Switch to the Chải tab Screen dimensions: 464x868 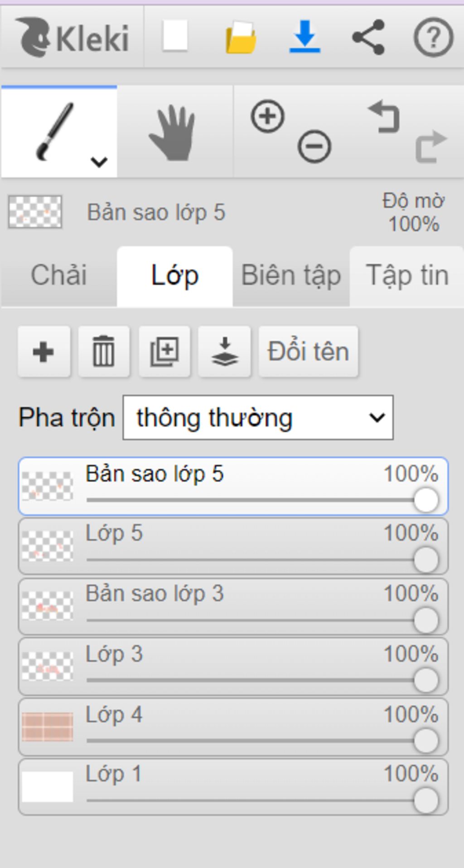tap(58, 276)
